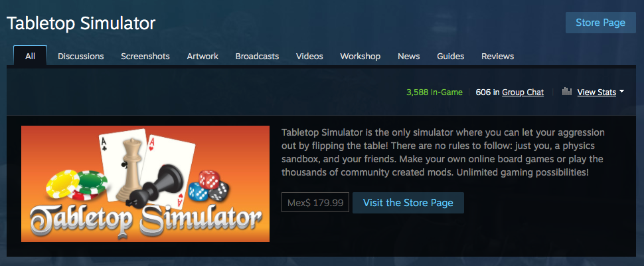
Task: Switch to the Reviews tab
Action: (x=497, y=57)
